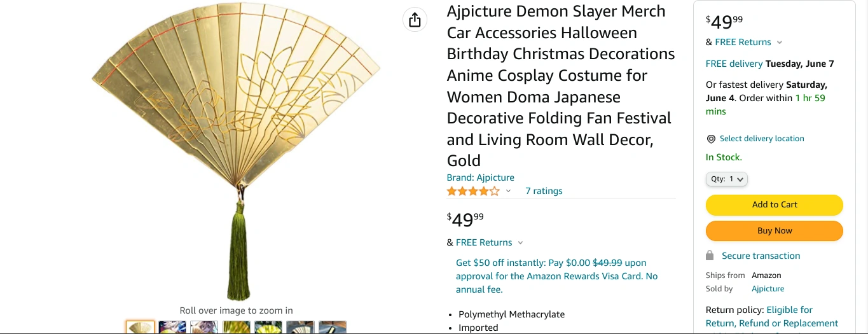Viewport: 868px width, 334px height.
Task: Expand FREE Returns chevron in the buy box
Action: [x=780, y=43]
